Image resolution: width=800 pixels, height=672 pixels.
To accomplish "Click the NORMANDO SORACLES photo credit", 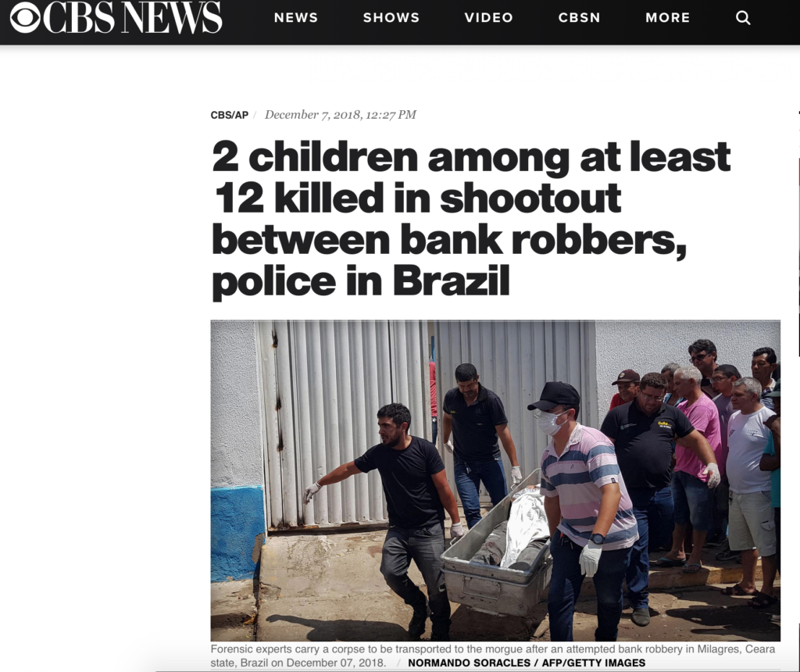I will 469,663.
